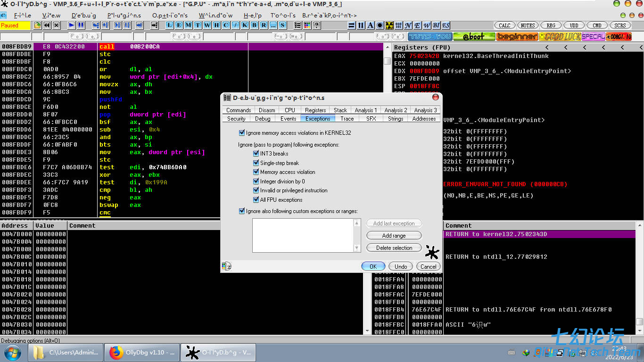Confirm dialog with OK button
The image size is (644, 362).
tap(373, 266)
